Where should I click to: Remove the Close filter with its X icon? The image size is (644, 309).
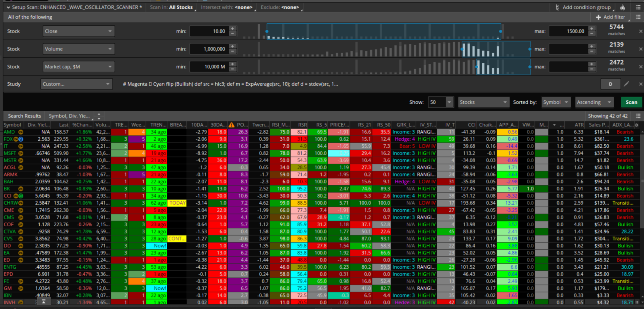click(x=641, y=31)
